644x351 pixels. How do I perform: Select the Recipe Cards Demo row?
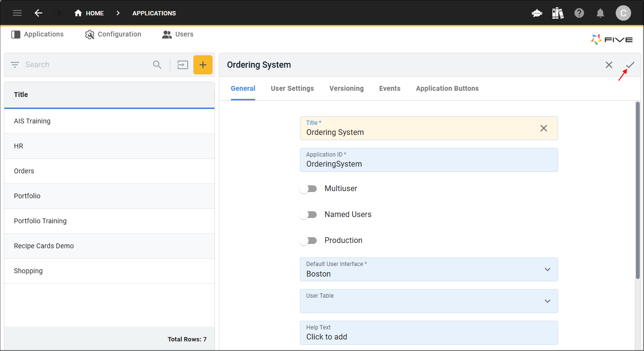pos(109,246)
